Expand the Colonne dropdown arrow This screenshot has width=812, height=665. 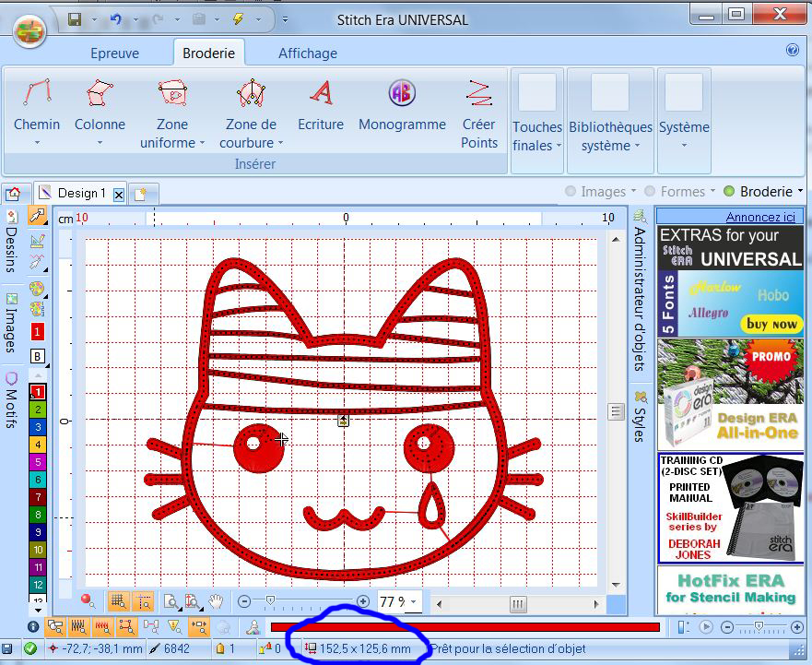100,143
